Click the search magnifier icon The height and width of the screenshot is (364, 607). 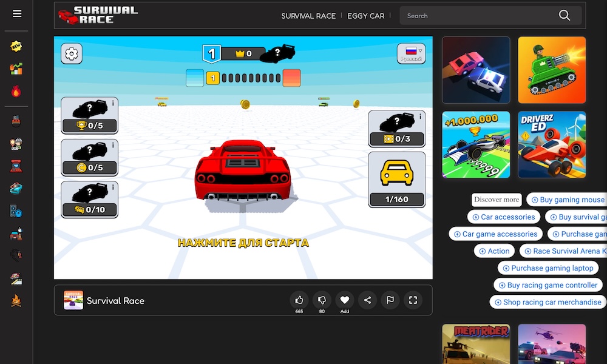[565, 16]
